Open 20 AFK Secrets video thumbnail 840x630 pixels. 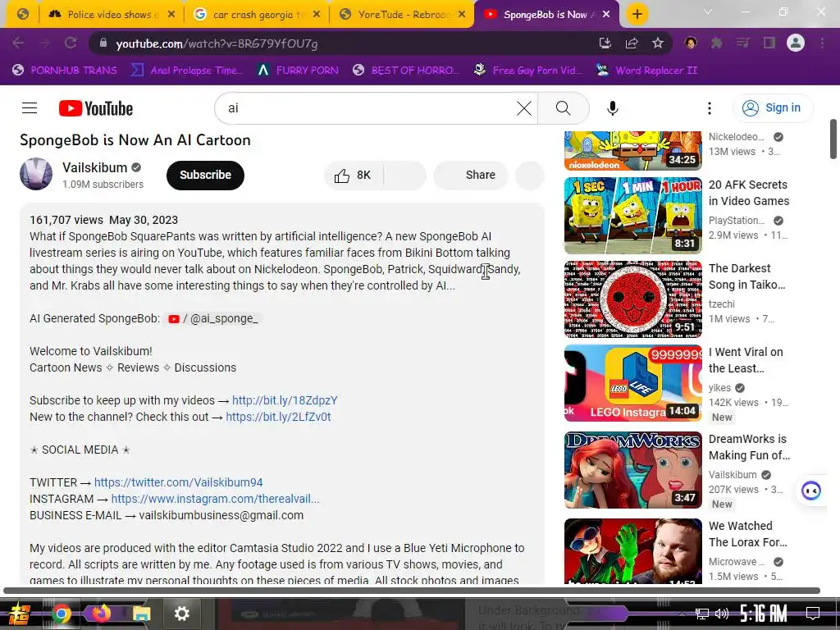632,216
